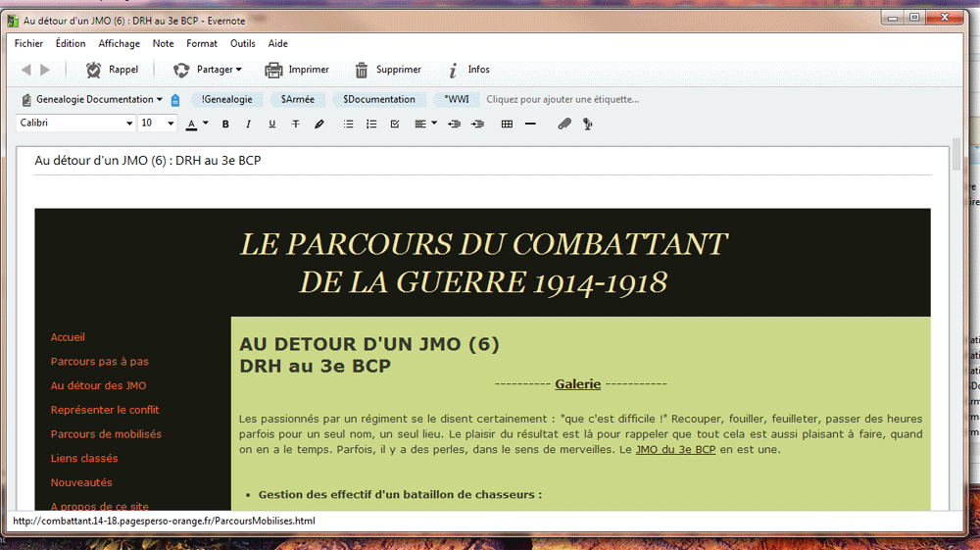Follow the Nouveautés link
The height and width of the screenshot is (550, 980).
click(x=81, y=483)
